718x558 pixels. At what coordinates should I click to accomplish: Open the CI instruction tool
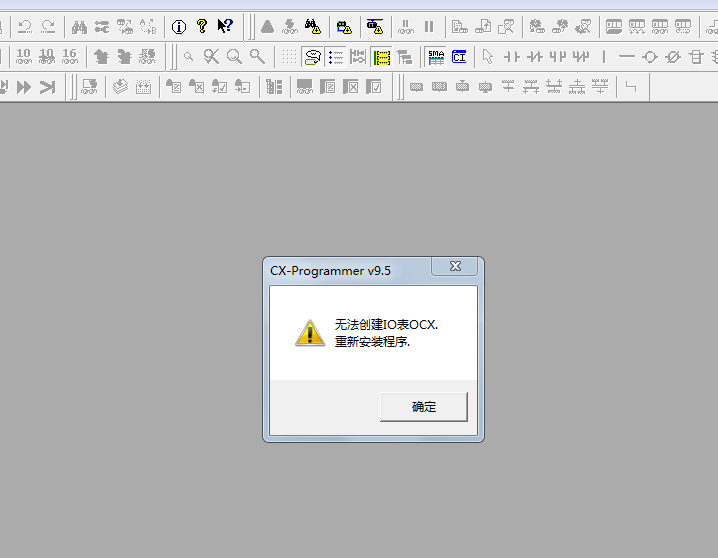[x=459, y=57]
